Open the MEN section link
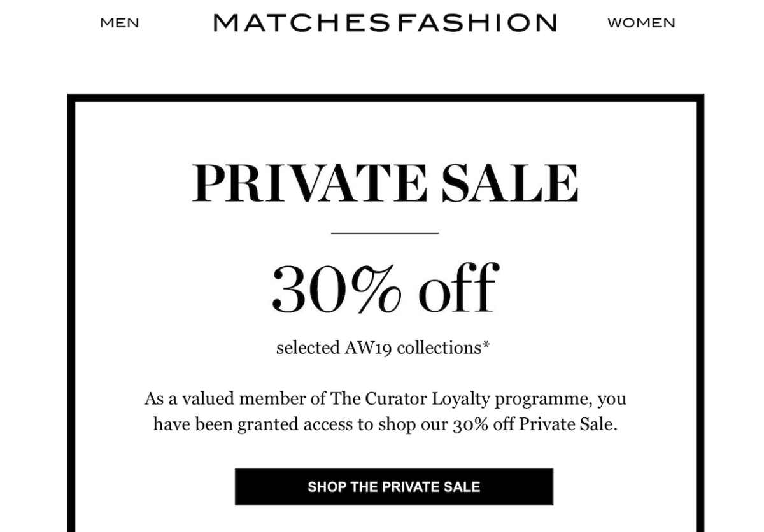 click(x=120, y=23)
